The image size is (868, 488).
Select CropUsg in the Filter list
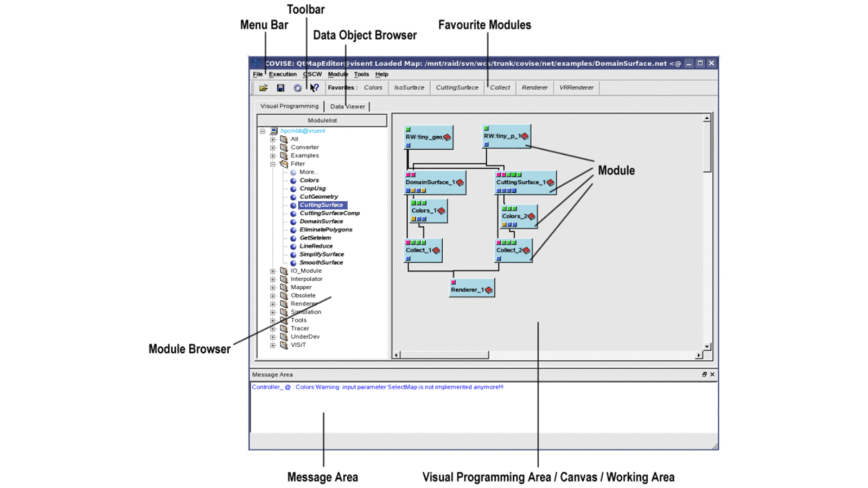pos(312,188)
